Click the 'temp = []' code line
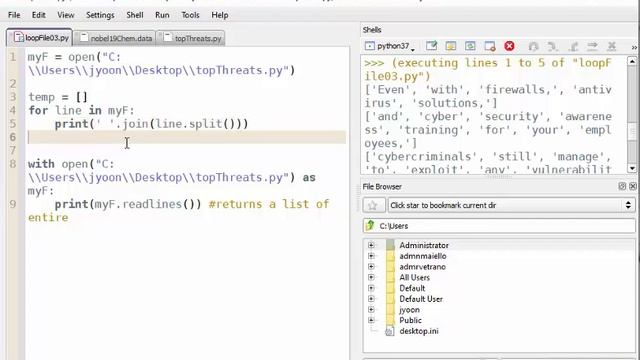The width and height of the screenshot is (640, 360). pyautogui.click(x=58, y=97)
